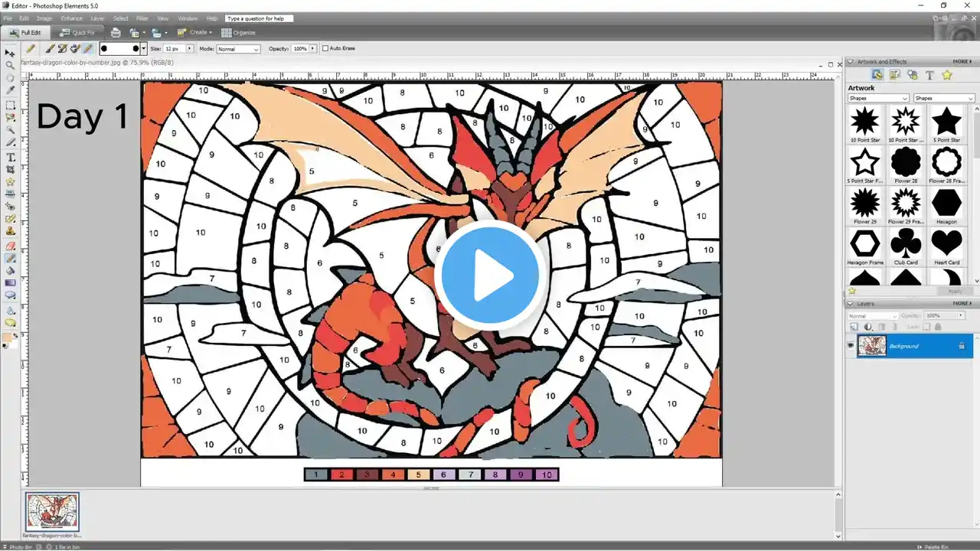Select the Paint Bucket tool
Image resolution: width=980 pixels, height=551 pixels.
(11, 270)
